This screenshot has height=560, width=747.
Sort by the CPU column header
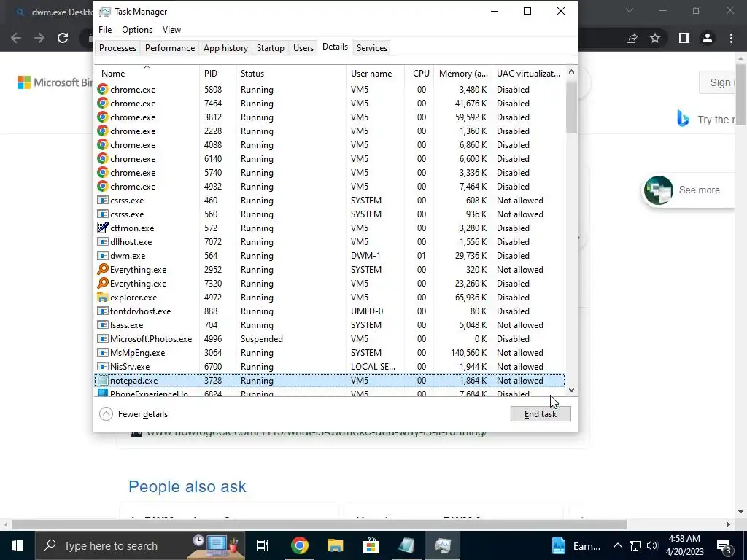coord(419,74)
